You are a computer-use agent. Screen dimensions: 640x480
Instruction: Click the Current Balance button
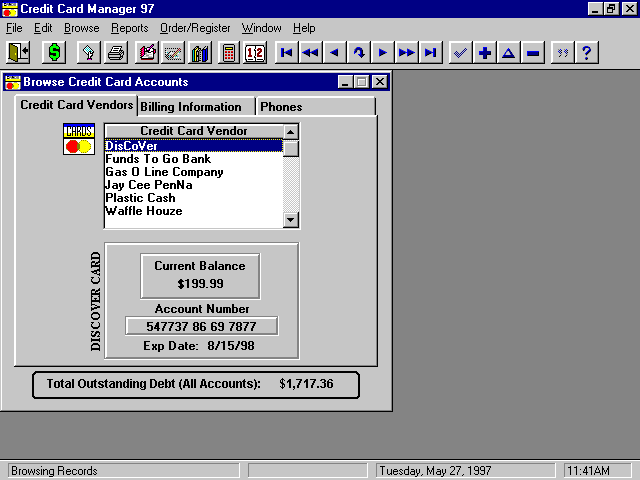201,275
